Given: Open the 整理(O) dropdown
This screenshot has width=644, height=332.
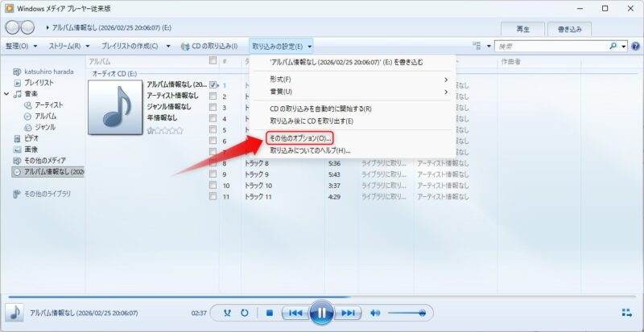Looking at the screenshot, I should (21, 47).
